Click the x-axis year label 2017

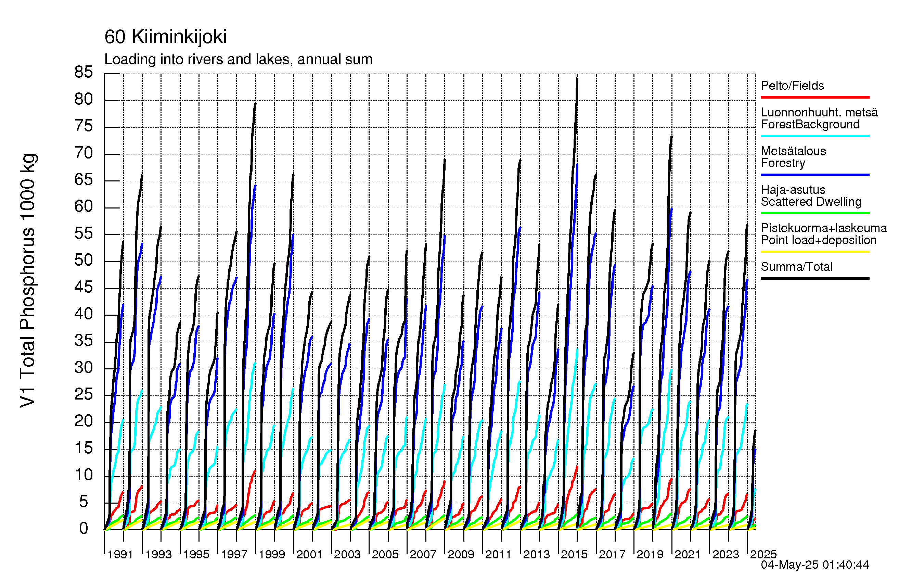[612, 554]
